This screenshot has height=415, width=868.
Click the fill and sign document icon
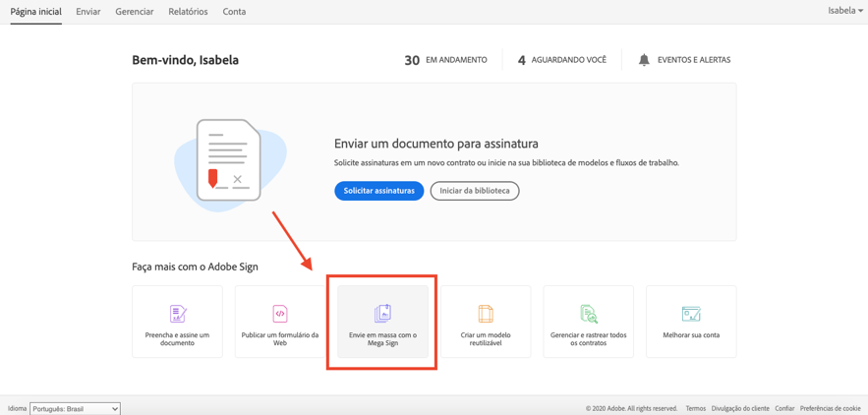(x=177, y=314)
